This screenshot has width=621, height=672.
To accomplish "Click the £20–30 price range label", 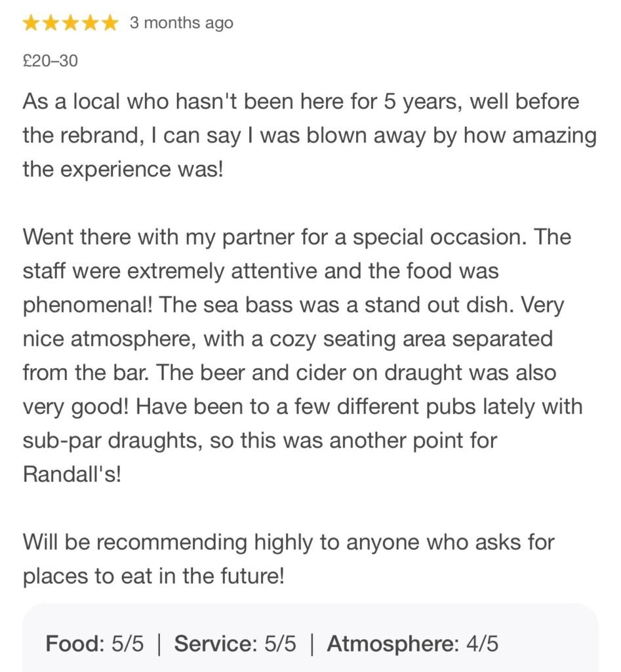I will [50, 62].
